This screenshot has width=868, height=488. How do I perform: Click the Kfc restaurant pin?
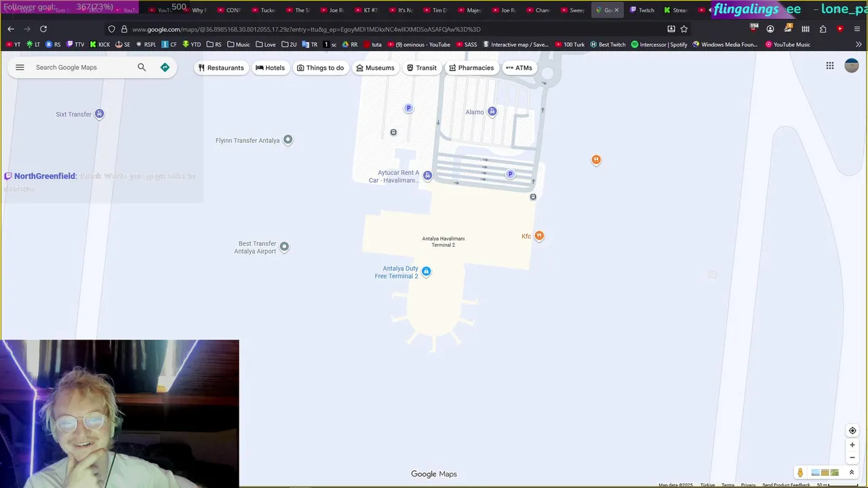click(x=539, y=236)
